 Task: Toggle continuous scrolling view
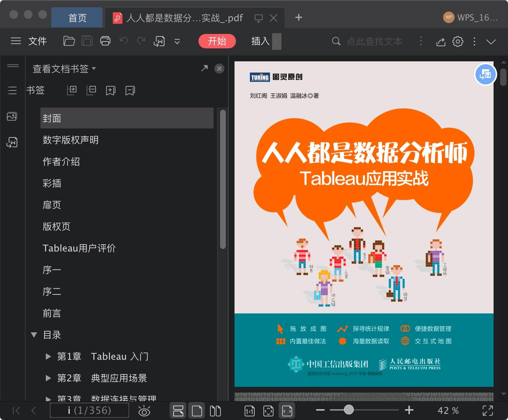pyautogui.click(x=178, y=411)
